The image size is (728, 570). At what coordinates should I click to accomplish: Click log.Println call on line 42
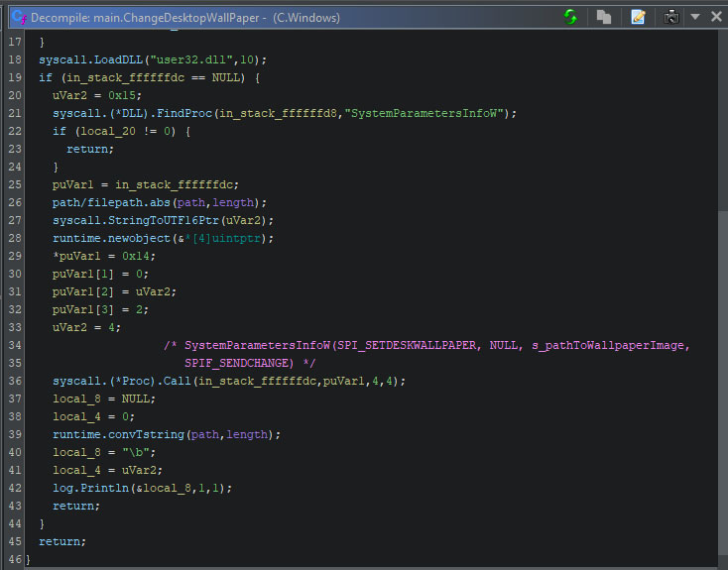click(x=90, y=489)
